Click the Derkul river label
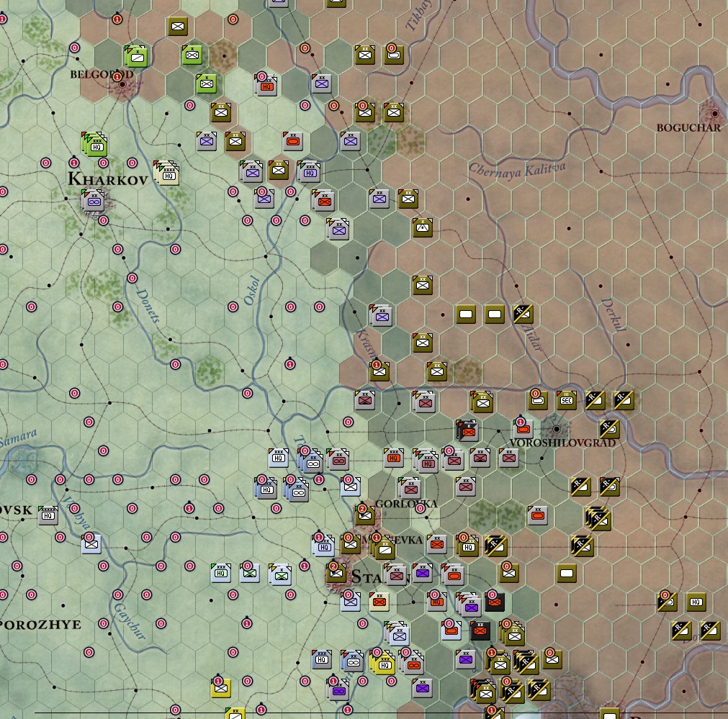The height and width of the screenshot is (719, 728). coord(614,315)
